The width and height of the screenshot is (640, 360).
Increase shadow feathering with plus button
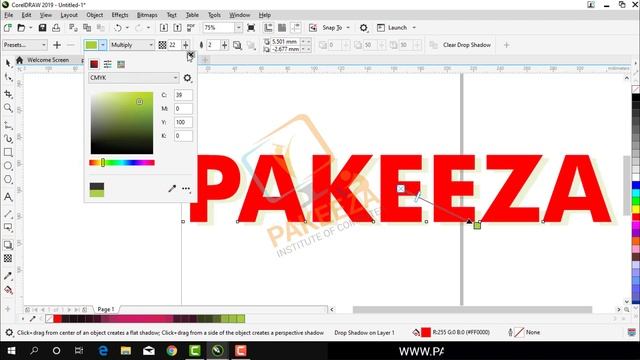pos(224,45)
